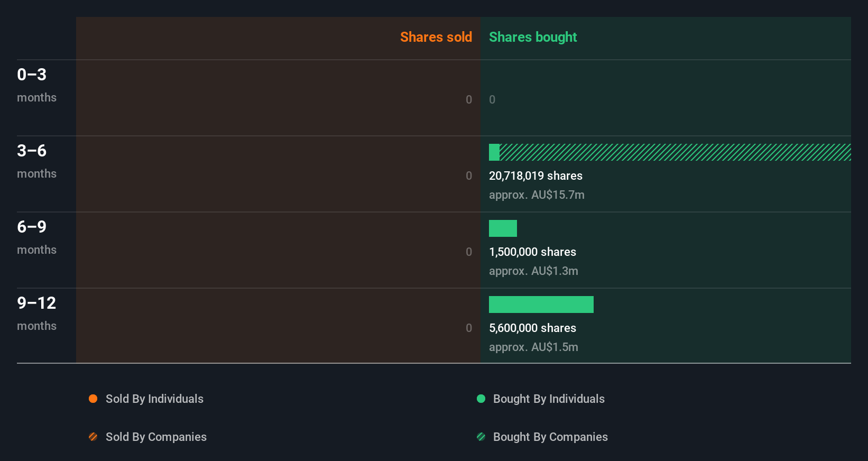Click the approx. AU$1.3m value
The height and width of the screenshot is (461, 868).
[533, 271]
